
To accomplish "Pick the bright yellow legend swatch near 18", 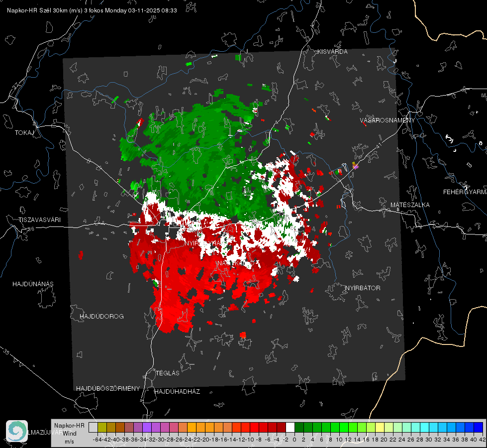I will tap(380, 427).
